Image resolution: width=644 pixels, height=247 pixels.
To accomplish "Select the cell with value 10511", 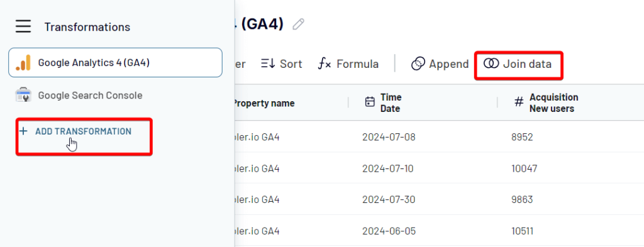I will pyautogui.click(x=522, y=231).
